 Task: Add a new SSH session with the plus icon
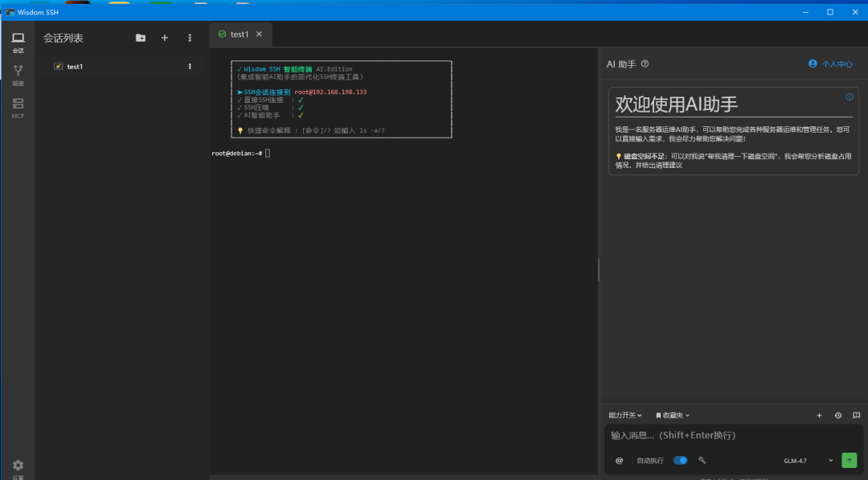tap(165, 37)
